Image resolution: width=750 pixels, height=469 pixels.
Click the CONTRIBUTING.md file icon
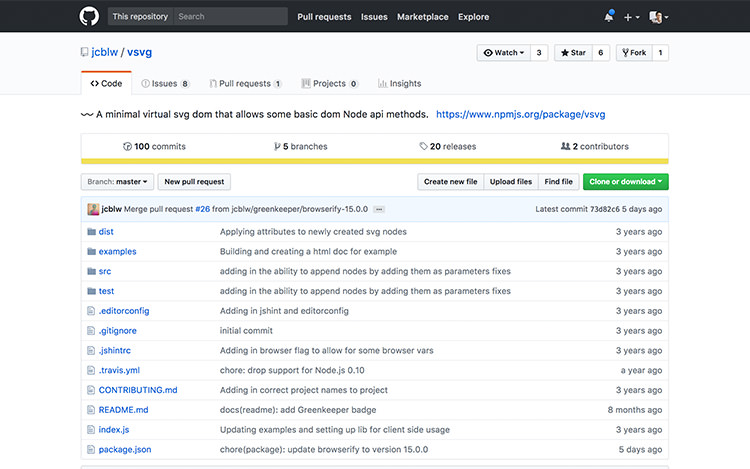pos(91,390)
